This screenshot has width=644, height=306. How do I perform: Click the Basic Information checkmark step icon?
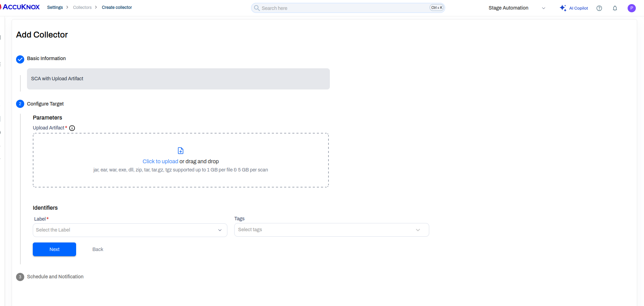click(x=20, y=59)
